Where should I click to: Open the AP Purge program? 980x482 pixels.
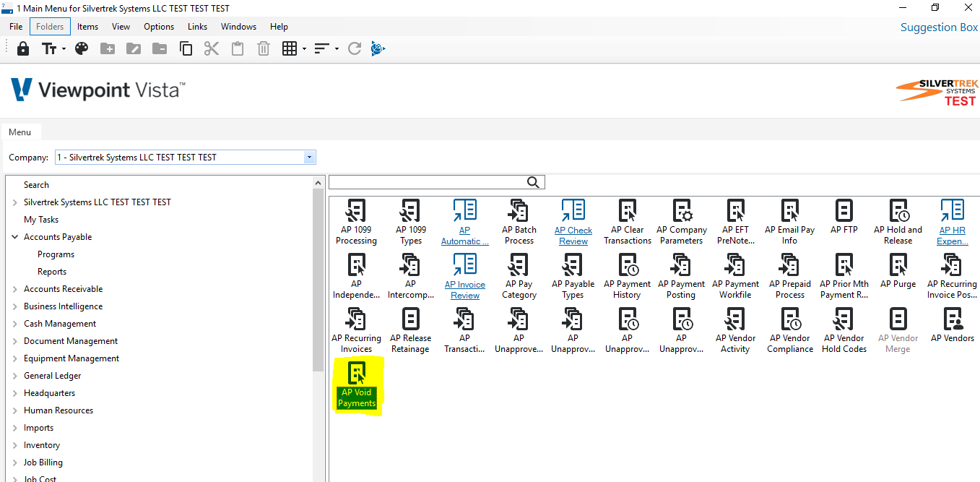(898, 272)
